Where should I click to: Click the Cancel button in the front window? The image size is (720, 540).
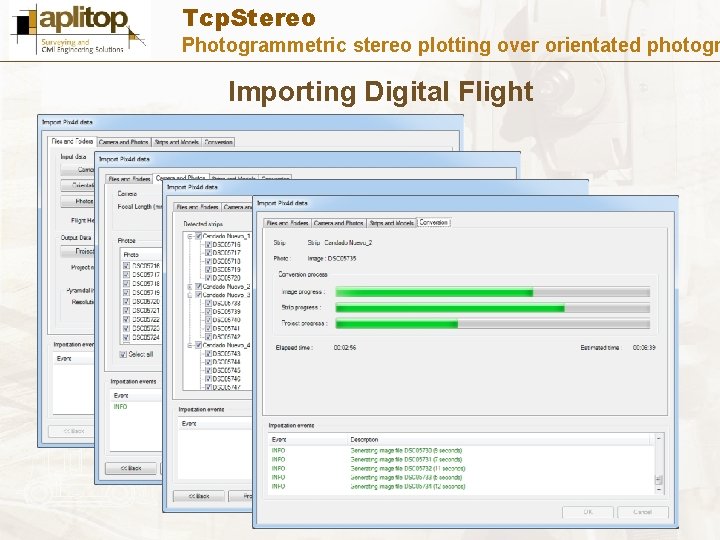(642, 512)
